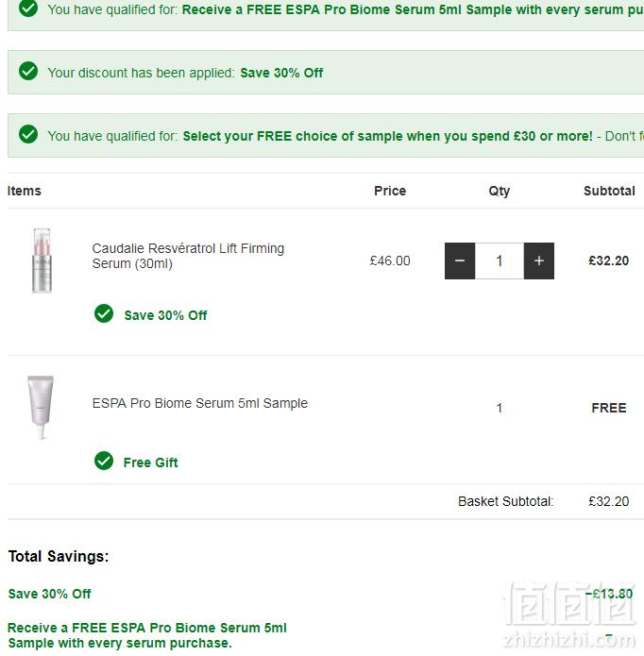
Task: Open the Caudalie Resvératrol Lift Firming Serum link
Action: (x=188, y=256)
